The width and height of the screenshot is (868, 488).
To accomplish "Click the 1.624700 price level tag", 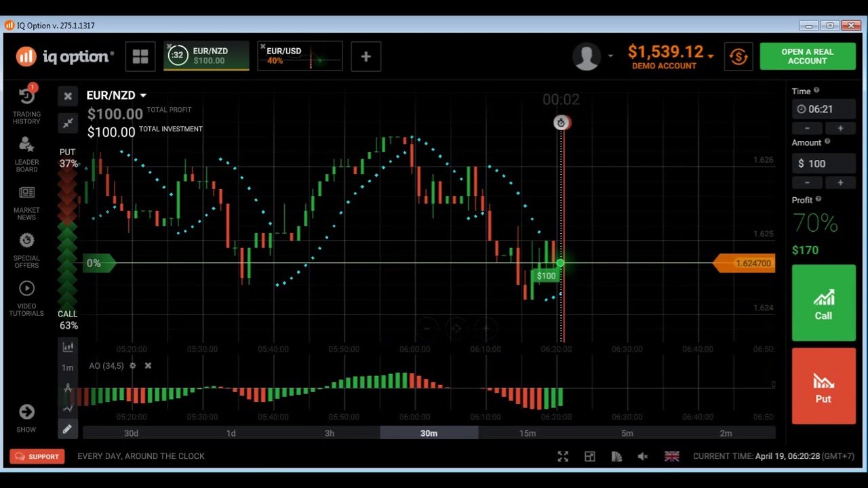I will [x=743, y=263].
